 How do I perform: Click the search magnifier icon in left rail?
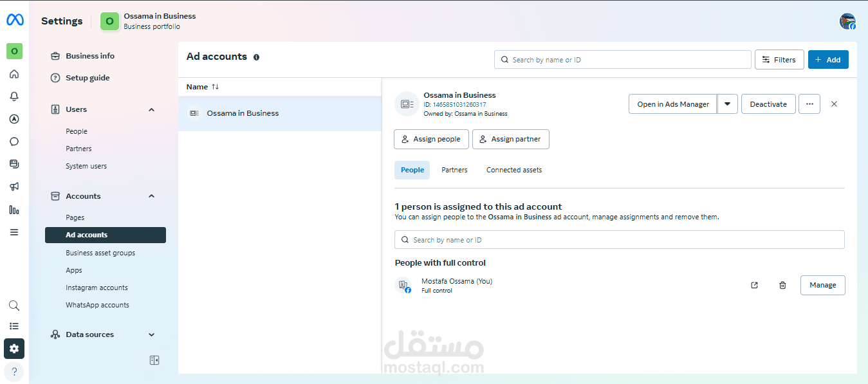pos(14,306)
